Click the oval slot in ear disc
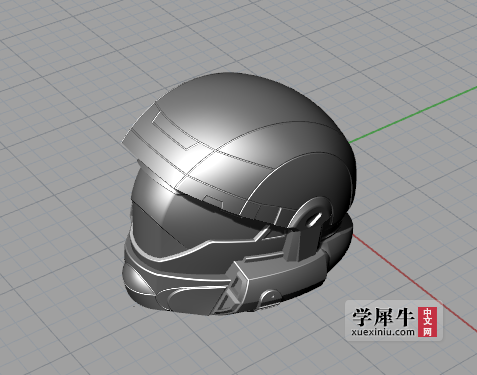This screenshot has height=375, width=477. click(314, 219)
